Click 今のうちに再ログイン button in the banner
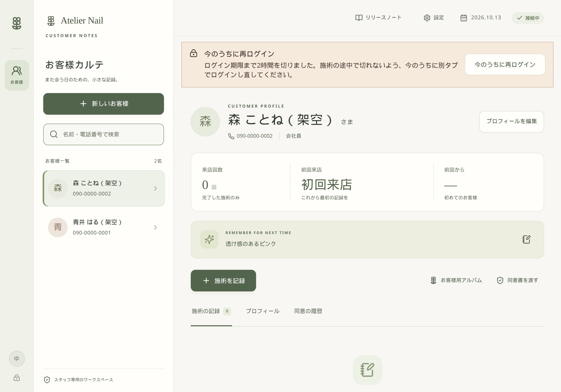Screen dimensions: 561x392 (505, 65)
